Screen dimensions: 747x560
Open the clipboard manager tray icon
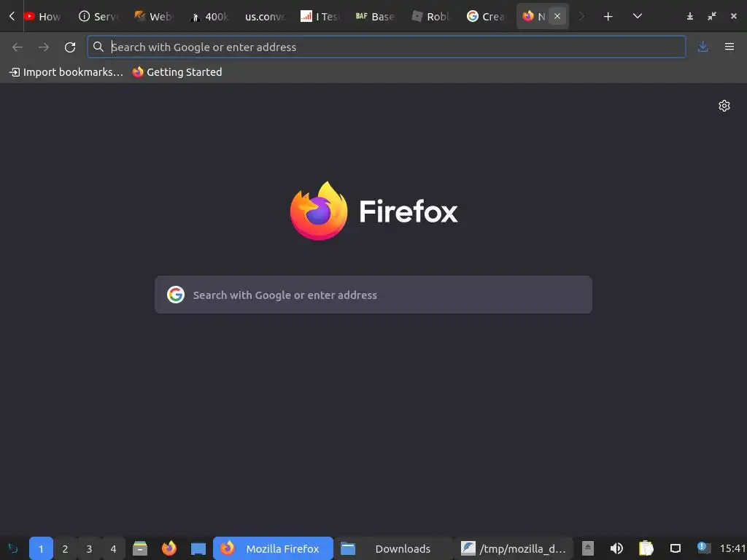(x=646, y=548)
